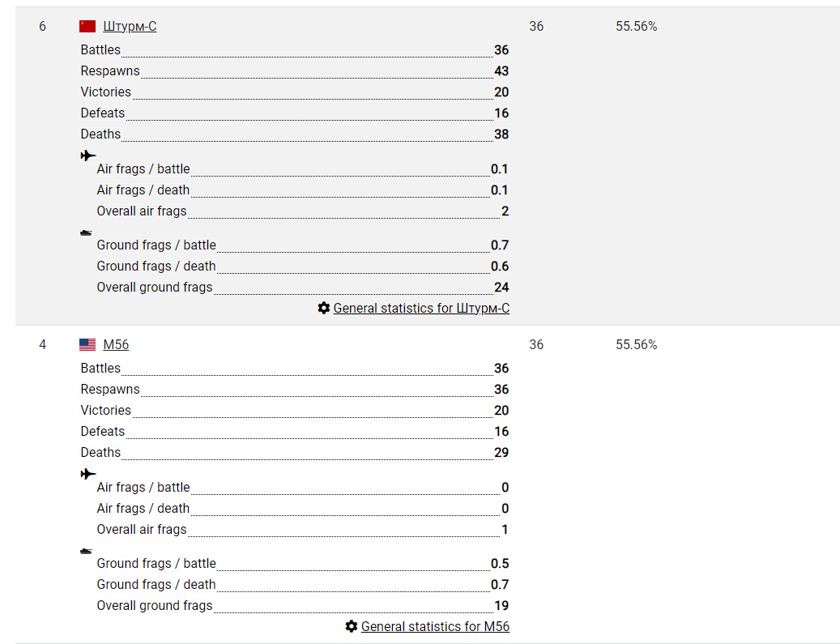This screenshot has height=644, width=840.
Task: Open the M56 vehicle link
Action: pos(116,344)
